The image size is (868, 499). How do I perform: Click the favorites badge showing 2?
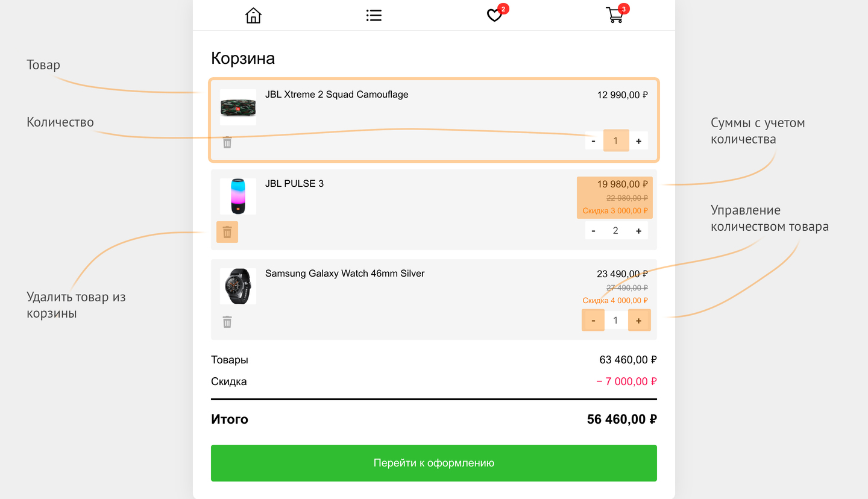click(503, 8)
